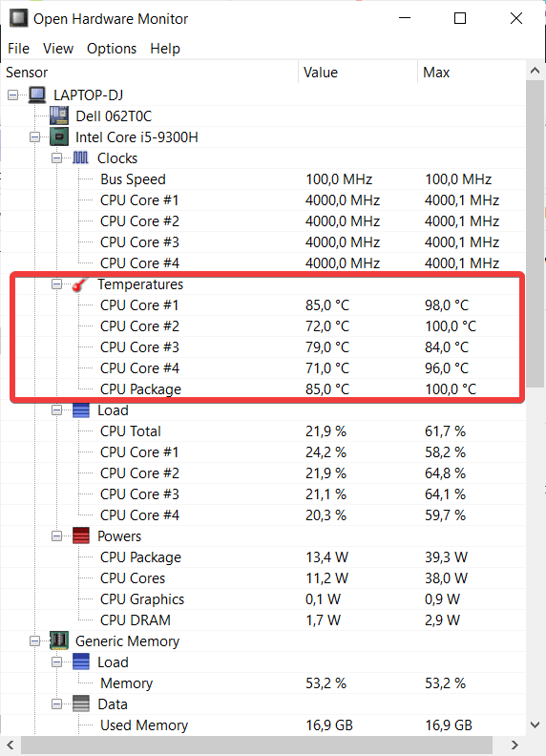Click the red thermometer Temperatures icon
The height and width of the screenshot is (756, 546).
pyautogui.click(x=80, y=284)
